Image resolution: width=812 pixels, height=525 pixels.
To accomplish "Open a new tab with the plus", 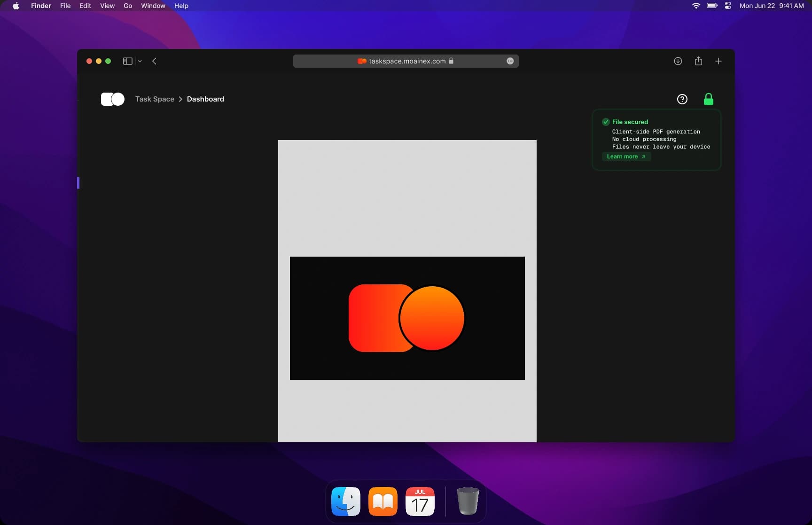I will [718, 61].
